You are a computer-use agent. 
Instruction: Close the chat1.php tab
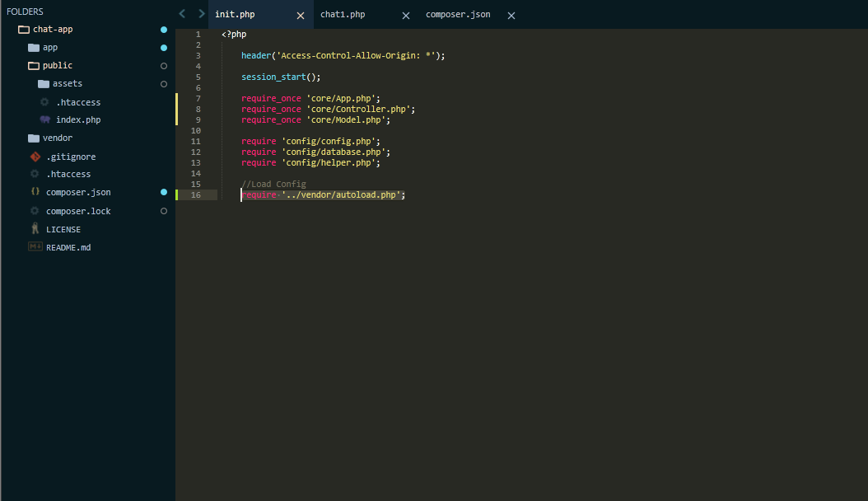tap(405, 15)
